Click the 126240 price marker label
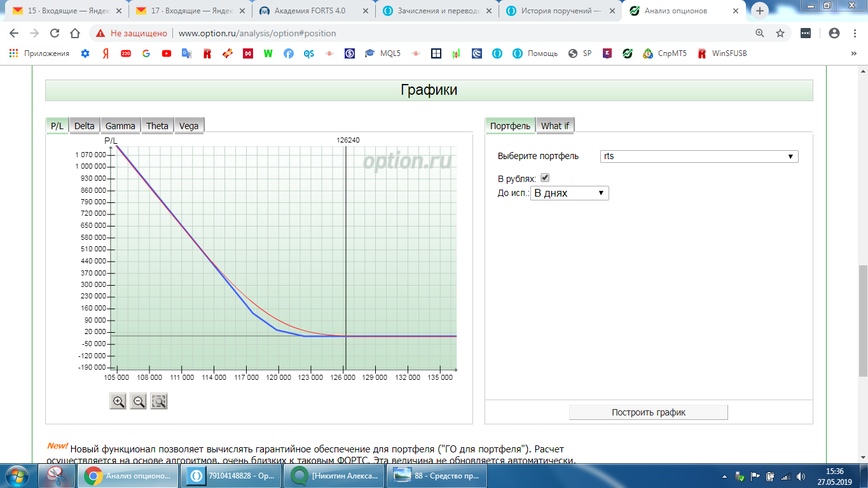 [348, 140]
